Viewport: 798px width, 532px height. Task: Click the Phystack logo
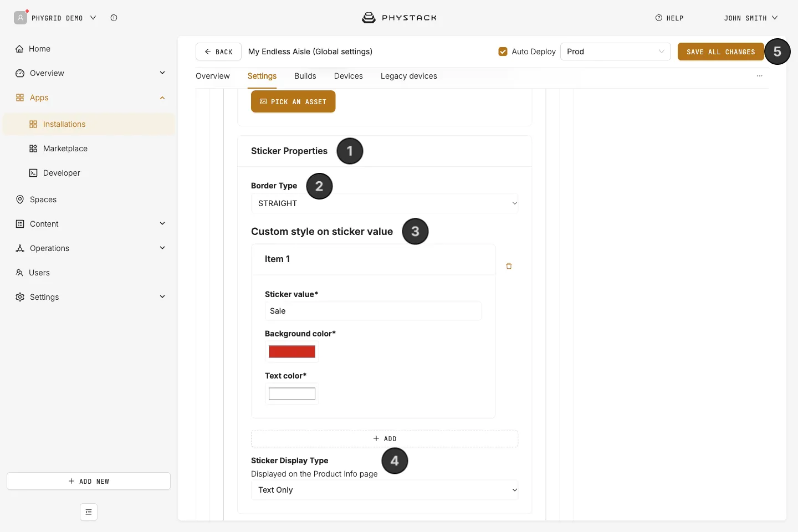pyautogui.click(x=399, y=18)
